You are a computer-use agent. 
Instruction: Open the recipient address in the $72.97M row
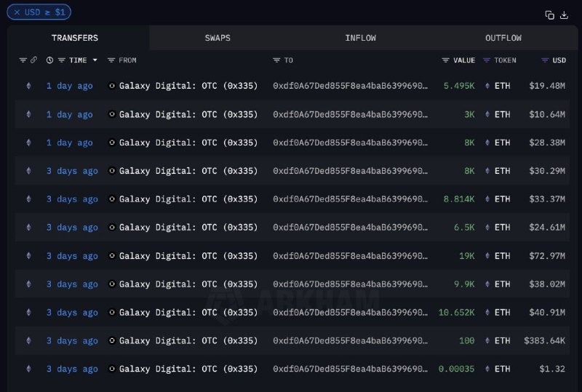(350, 256)
